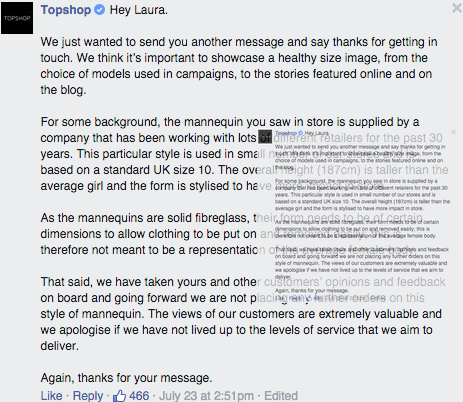Screen dimensions: 463x402
Task: Open the Topshop page name link
Action: pyautogui.click(x=66, y=10)
